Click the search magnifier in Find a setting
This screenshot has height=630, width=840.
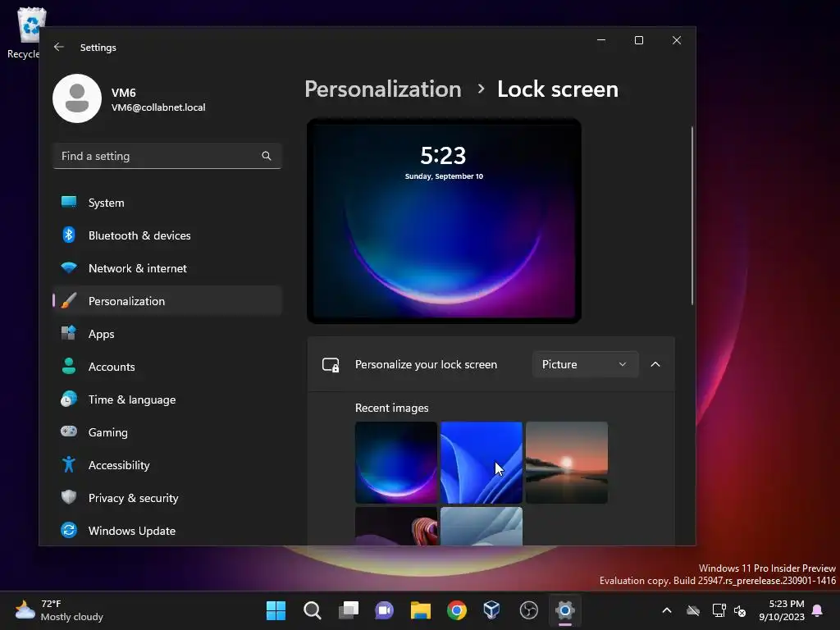coord(267,156)
